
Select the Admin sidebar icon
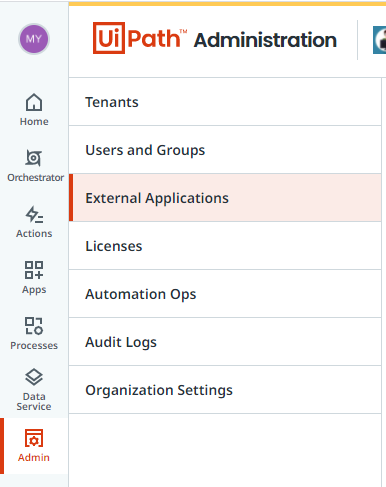point(34,446)
